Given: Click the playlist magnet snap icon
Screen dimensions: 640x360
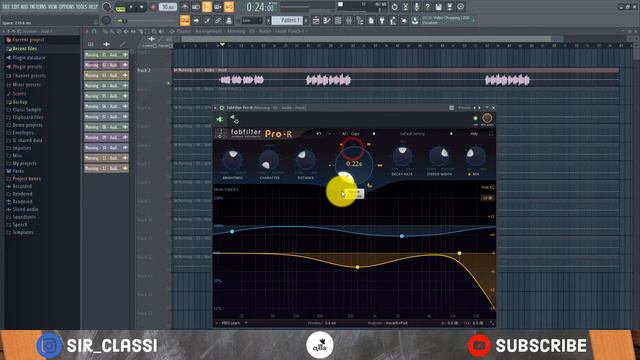Looking at the screenshot, I should [94, 31].
